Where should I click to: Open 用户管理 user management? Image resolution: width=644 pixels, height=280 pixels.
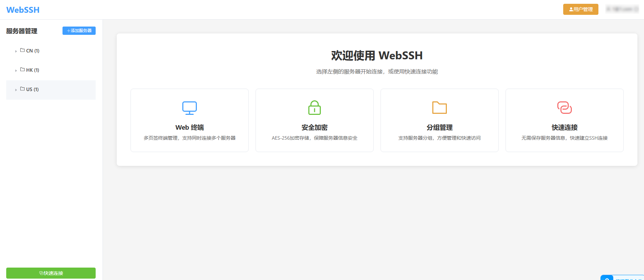580,9
